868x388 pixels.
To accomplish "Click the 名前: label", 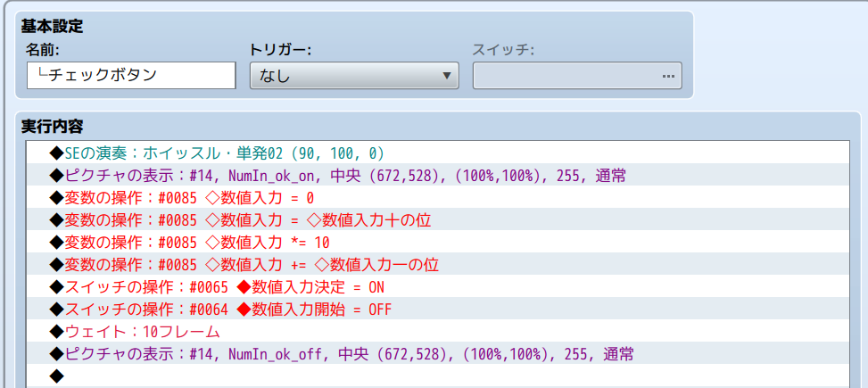I will (x=43, y=50).
